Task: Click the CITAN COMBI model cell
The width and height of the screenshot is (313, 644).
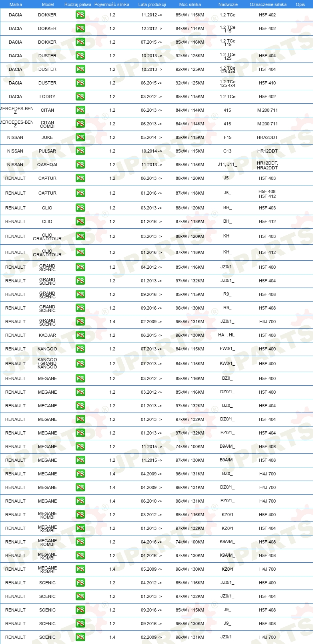Action: [x=47, y=125]
